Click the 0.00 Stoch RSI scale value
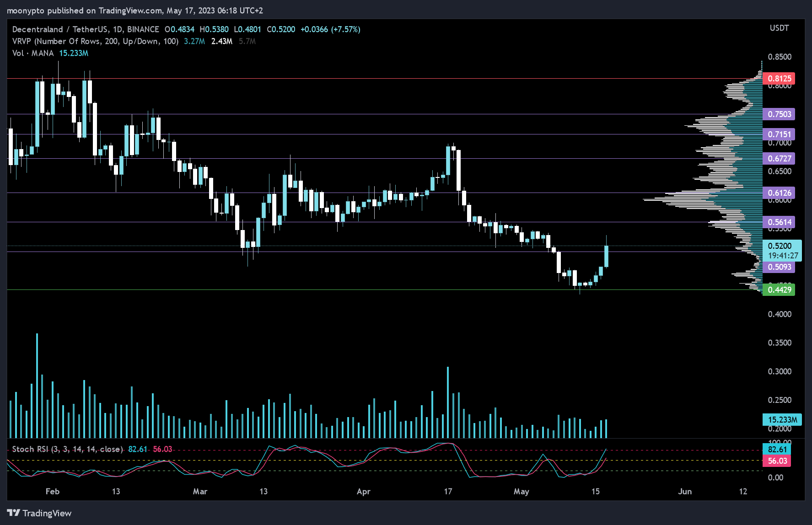Screen dimensions: 812x525 coord(775,477)
